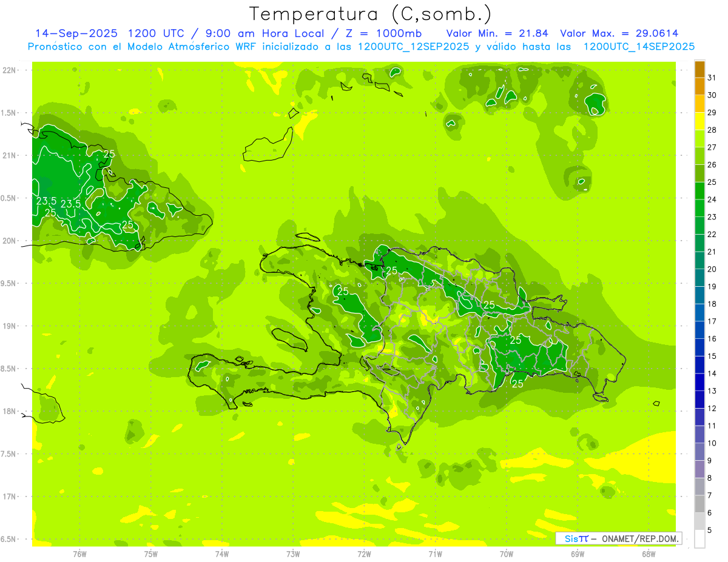728x562 pixels.
Task: Click the '76W' longitude axis label
Action: click(79, 554)
